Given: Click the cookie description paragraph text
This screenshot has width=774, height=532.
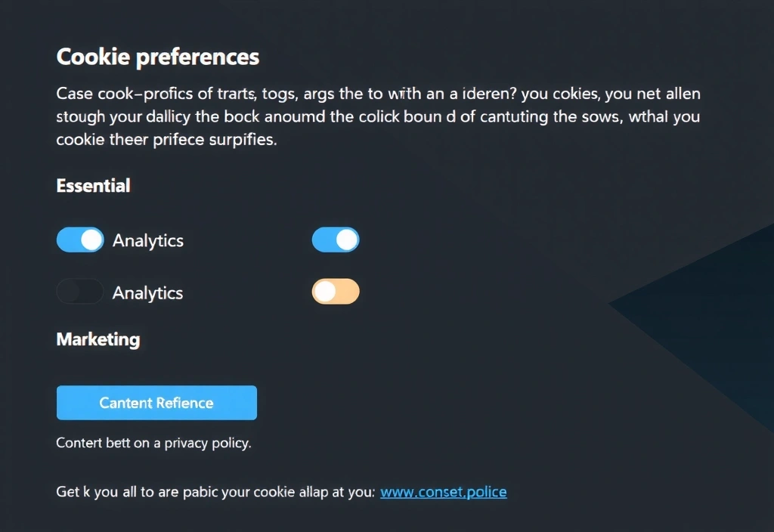Looking at the screenshot, I should point(378,117).
